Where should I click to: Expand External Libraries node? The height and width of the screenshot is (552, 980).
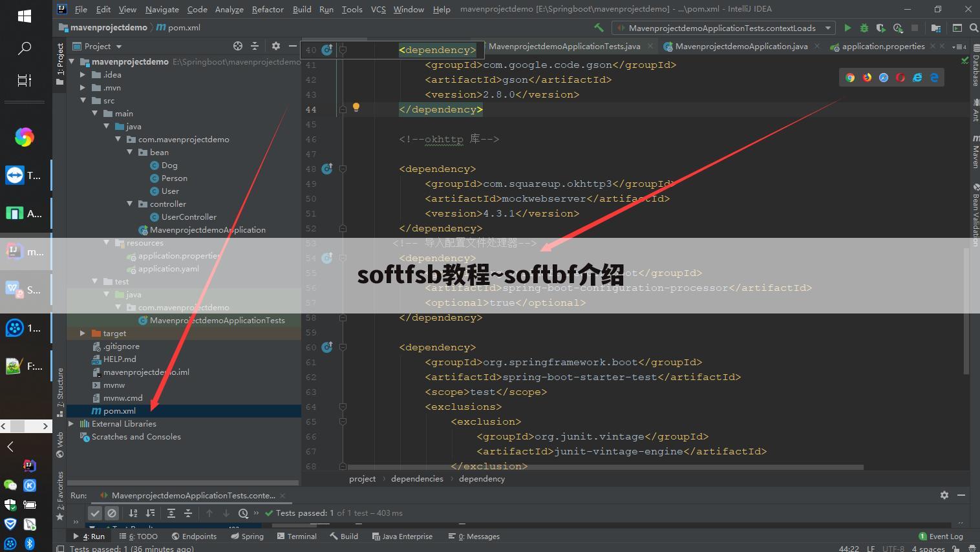(71, 423)
